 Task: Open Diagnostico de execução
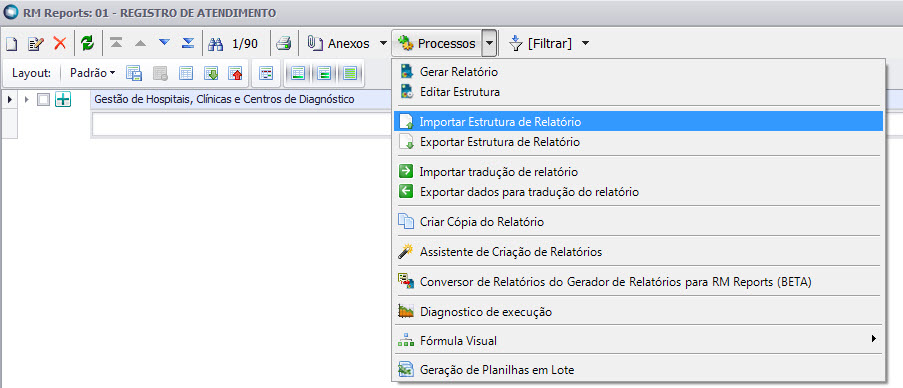click(637, 312)
